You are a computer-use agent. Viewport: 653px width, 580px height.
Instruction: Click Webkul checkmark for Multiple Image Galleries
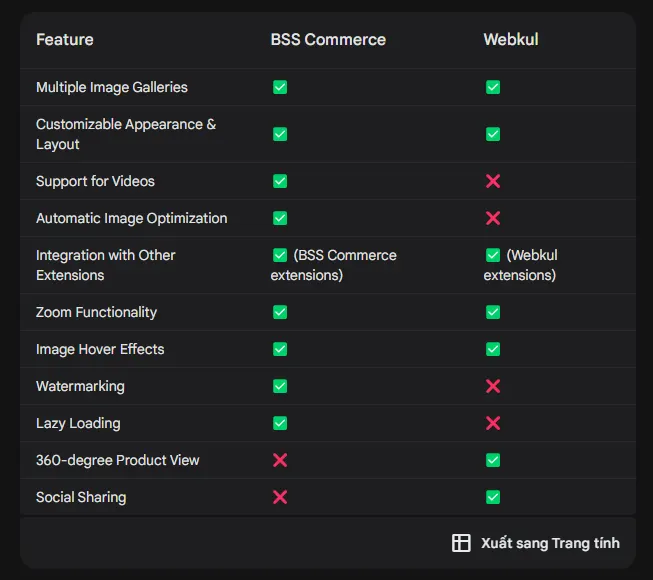tap(493, 87)
